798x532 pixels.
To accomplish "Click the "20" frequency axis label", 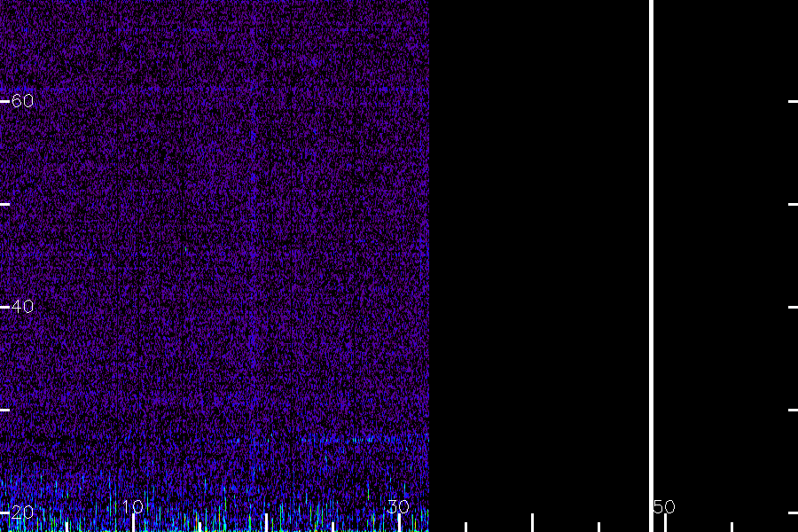I will click(x=22, y=512).
